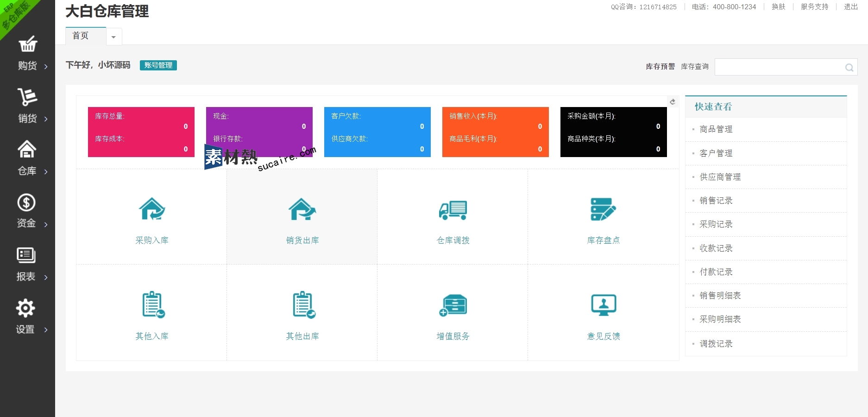Screen dimensions: 868x417
Task: Click the 其他入库 clipboard icon
Action: (x=153, y=304)
